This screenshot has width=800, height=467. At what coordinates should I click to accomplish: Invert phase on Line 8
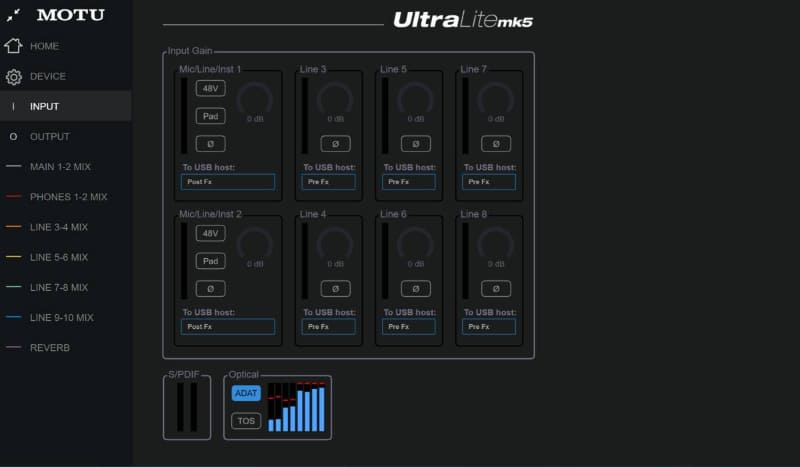[496, 289]
